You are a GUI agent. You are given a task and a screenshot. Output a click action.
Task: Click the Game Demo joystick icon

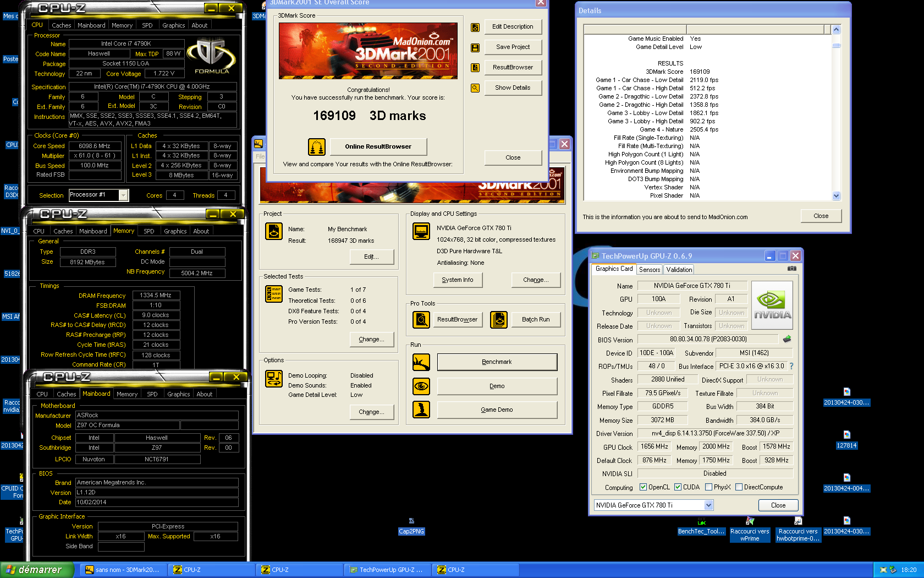(x=421, y=410)
